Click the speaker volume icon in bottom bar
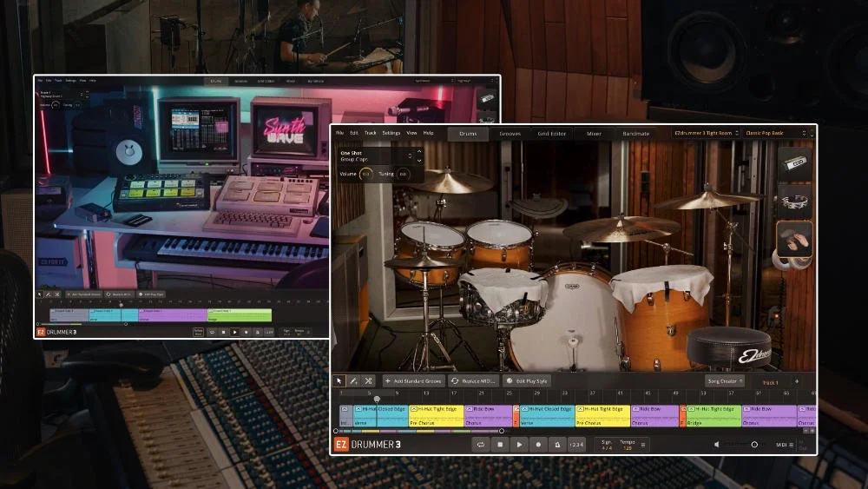This screenshot has width=868, height=489. 717,444
